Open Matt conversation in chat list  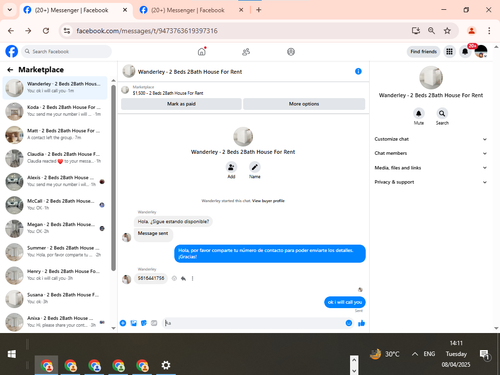point(55,134)
